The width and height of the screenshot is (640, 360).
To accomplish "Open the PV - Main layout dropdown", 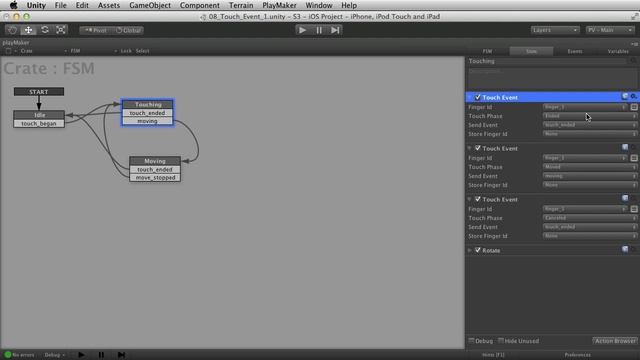I will point(610,30).
